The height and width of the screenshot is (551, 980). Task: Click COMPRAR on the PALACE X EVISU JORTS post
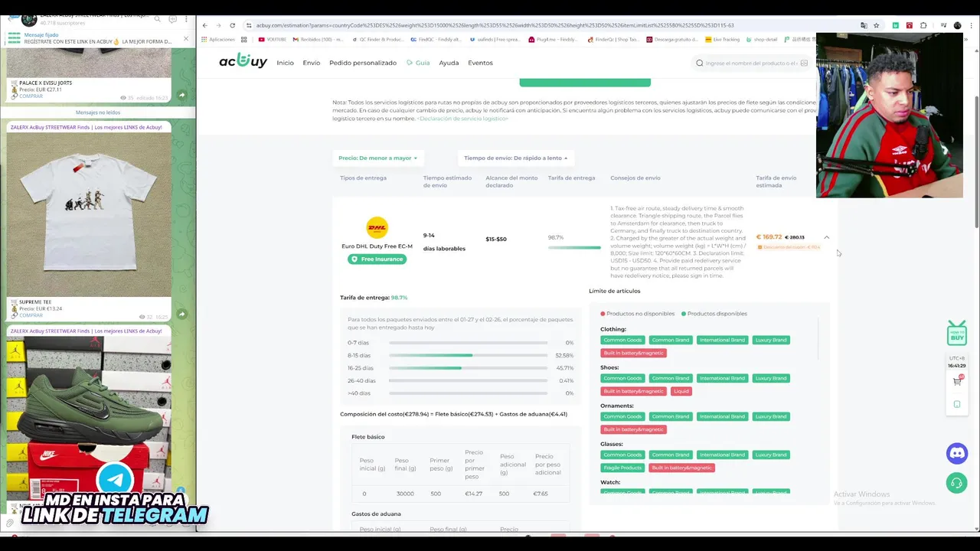31,96
